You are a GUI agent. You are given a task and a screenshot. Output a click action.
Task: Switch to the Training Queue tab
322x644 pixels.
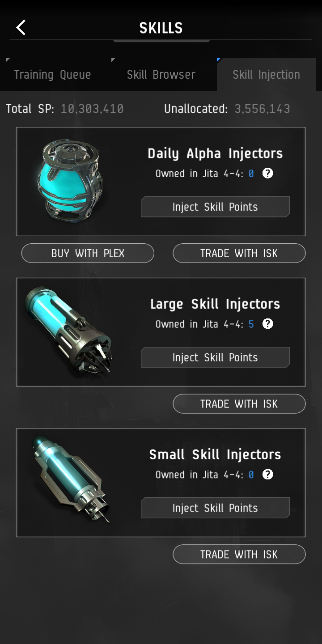[x=52, y=75]
